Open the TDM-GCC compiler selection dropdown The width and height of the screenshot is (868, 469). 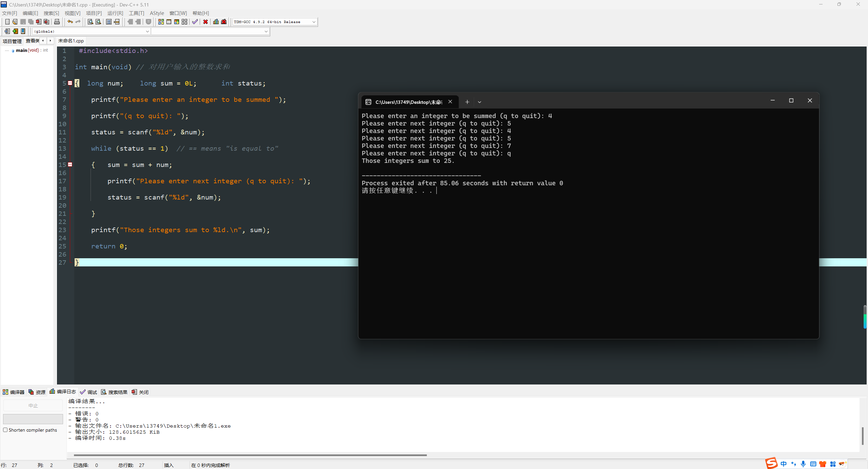coord(314,22)
